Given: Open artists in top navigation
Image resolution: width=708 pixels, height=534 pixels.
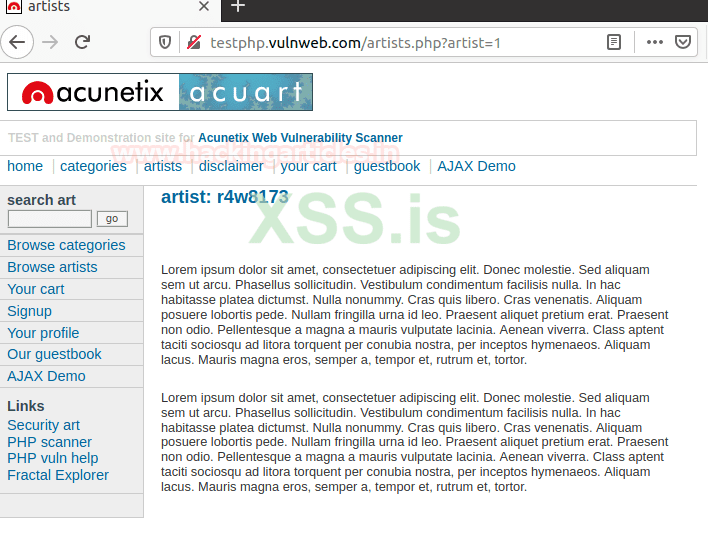Looking at the screenshot, I should point(163,166).
